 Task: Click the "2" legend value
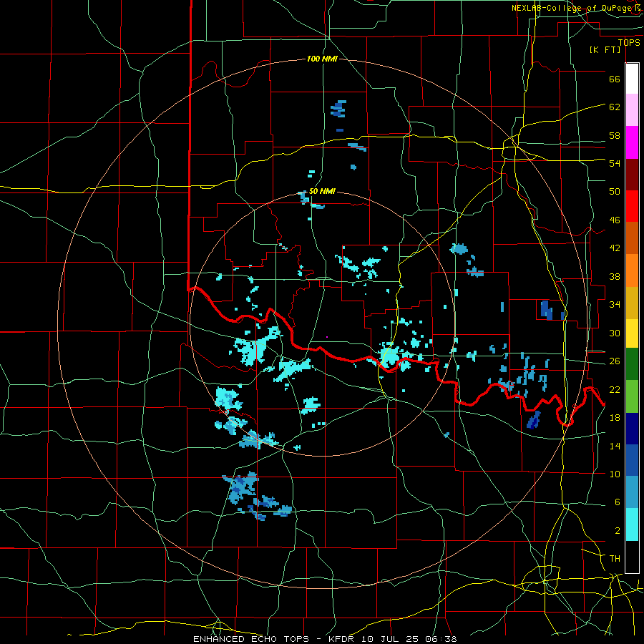click(x=617, y=531)
